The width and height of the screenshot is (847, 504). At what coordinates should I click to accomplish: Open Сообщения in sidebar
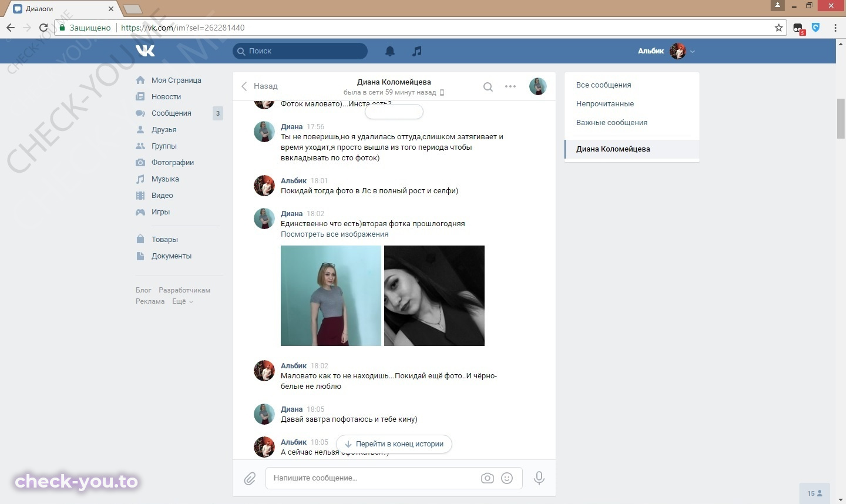tap(172, 113)
